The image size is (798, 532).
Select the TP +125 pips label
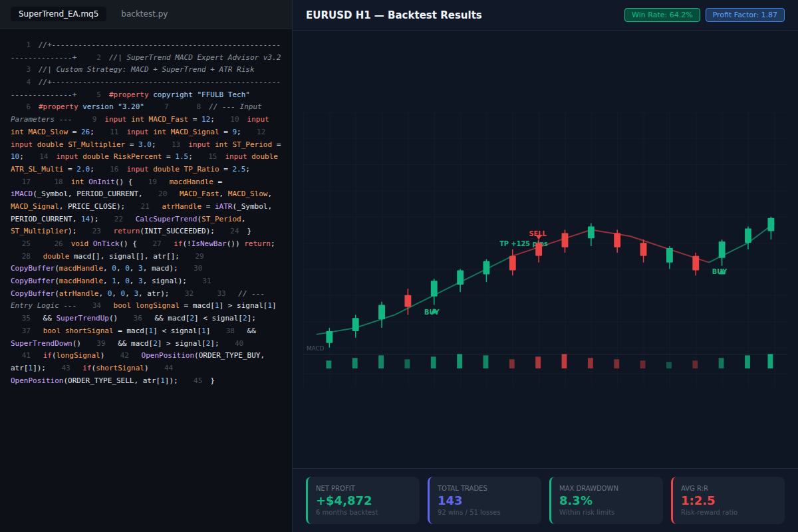(524, 243)
